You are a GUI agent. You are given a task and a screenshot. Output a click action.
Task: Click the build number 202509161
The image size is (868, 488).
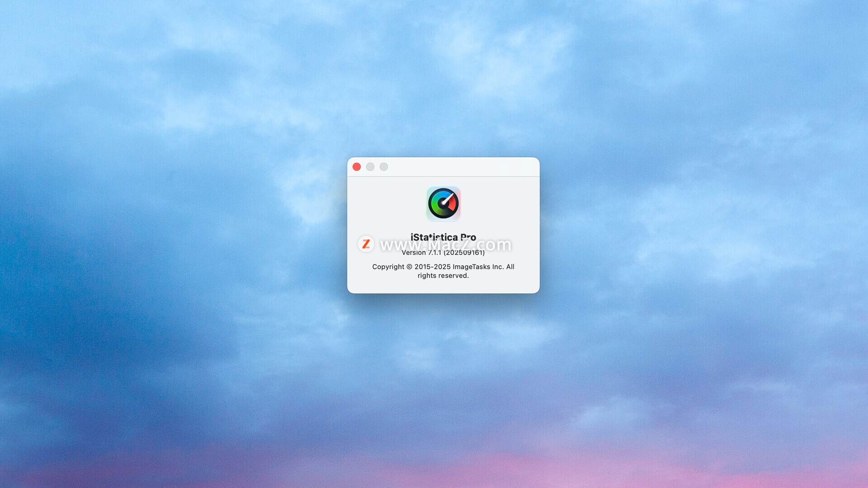tap(464, 253)
